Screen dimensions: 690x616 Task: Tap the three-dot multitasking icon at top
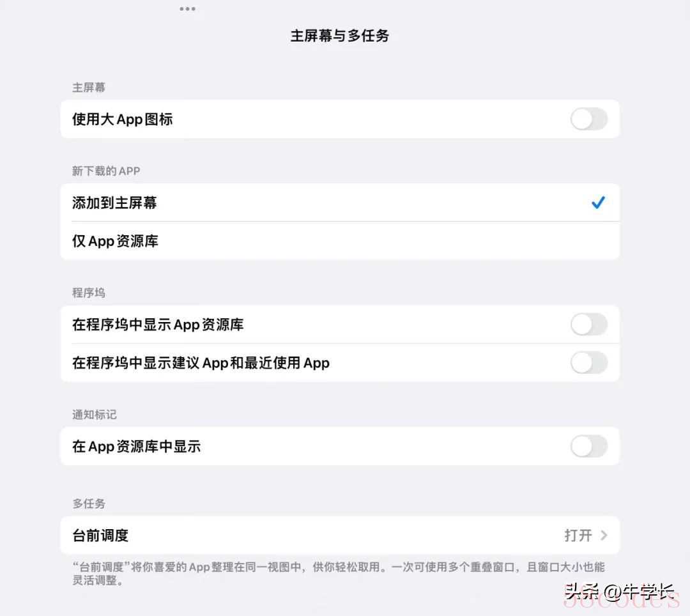click(x=187, y=9)
